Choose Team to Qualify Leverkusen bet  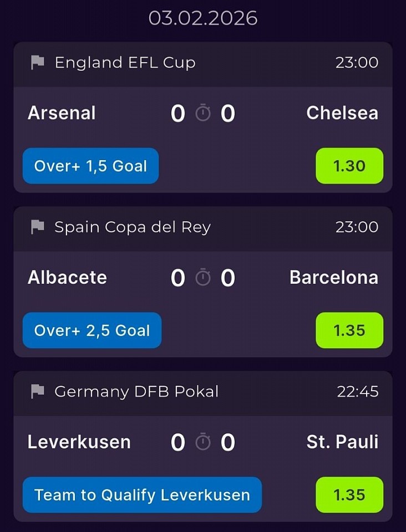(x=142, y=495)
